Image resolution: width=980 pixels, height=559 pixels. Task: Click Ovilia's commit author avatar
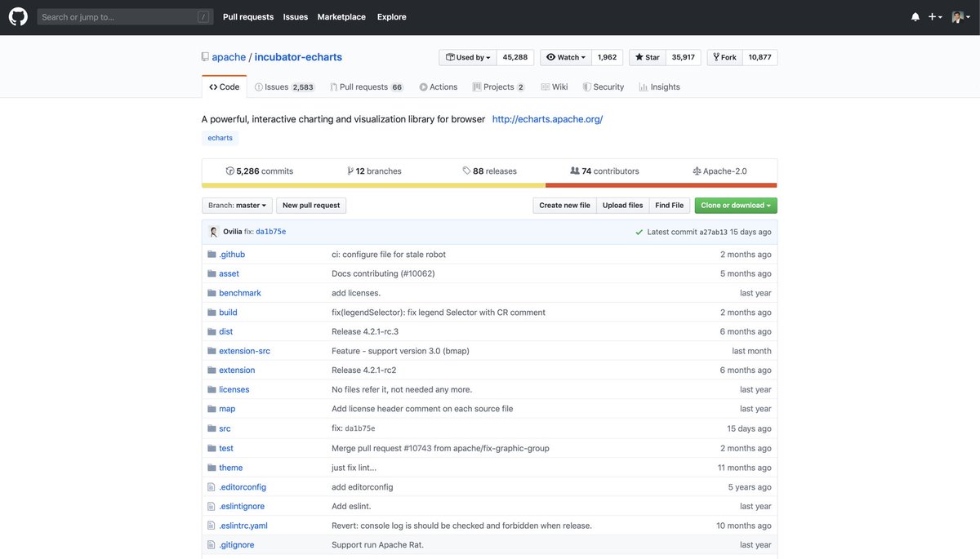pyautogui.click(x=214, y=232)
